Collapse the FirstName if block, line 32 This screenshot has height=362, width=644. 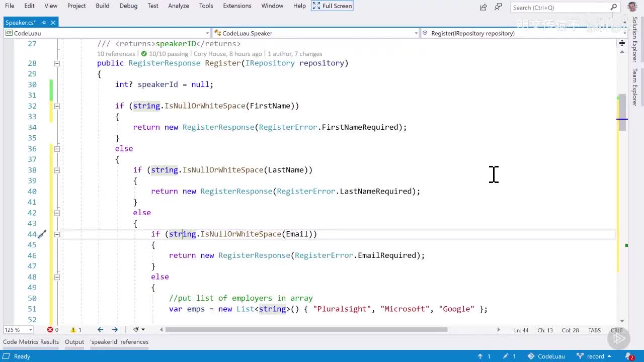pyautogui.click(x=57, y=106)
